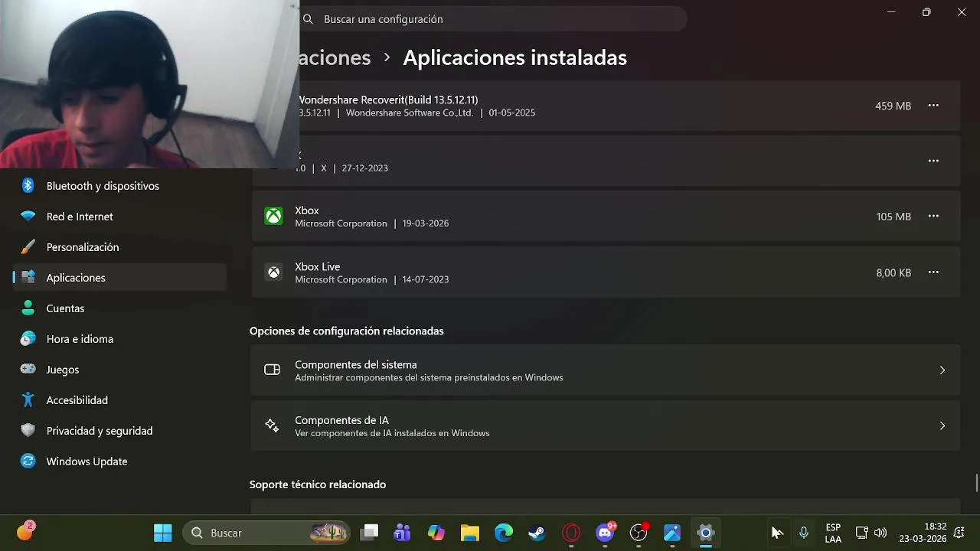Viewport: 980px width, 551px height.
Task: Open File Explorer from taskbar
Action: pos(470,533)
